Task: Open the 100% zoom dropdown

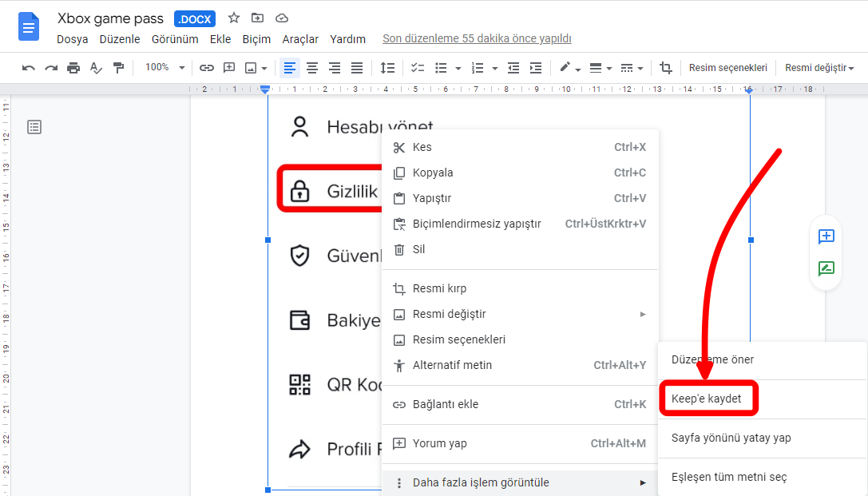Action: pyautogui.click(x=164, y=68)
